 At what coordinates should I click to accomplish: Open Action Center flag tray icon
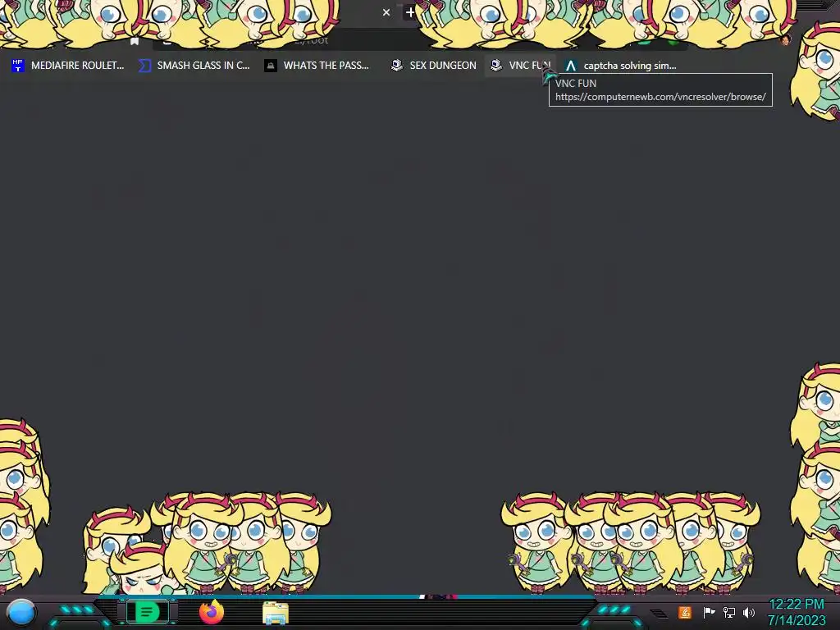[x=709, y=612]
